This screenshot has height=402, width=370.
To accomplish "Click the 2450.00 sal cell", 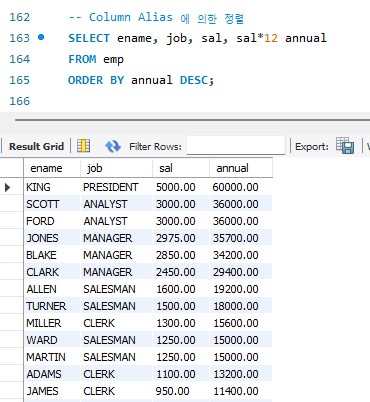I will tap(181, 272).
